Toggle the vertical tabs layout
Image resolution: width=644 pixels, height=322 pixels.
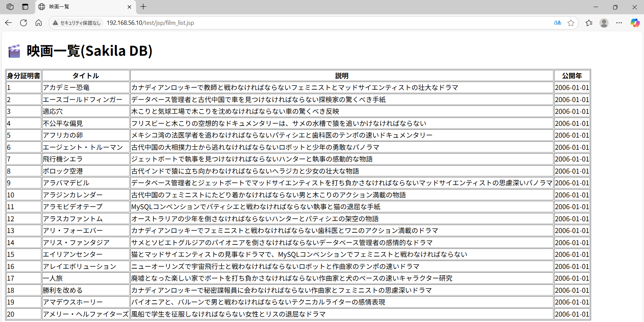[x=25, y=7]
